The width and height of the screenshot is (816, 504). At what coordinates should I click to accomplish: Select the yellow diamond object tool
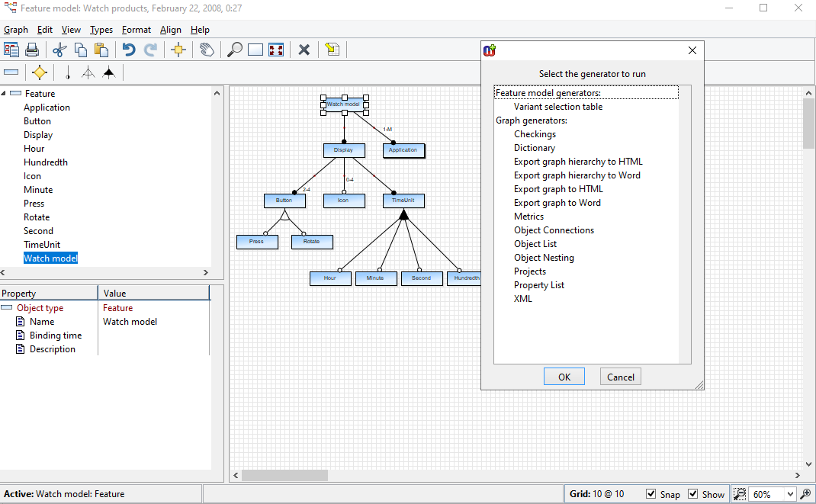click(x=40, y=72)
